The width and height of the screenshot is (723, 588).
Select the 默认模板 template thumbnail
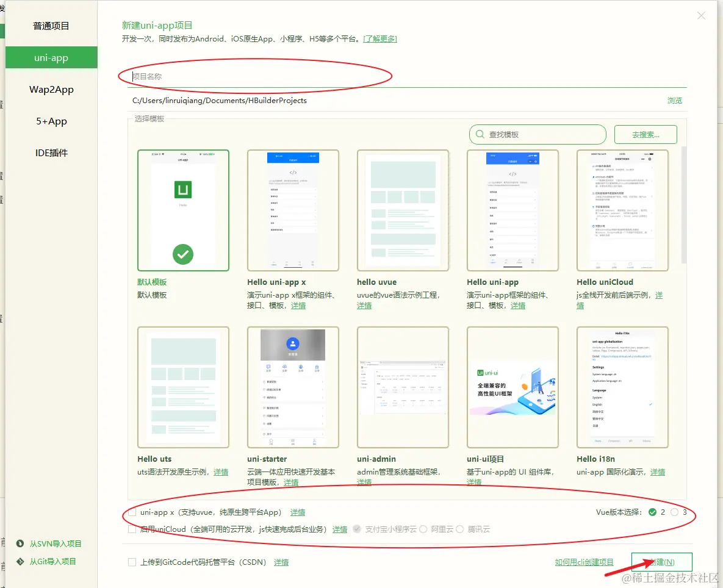coord(183,210)
